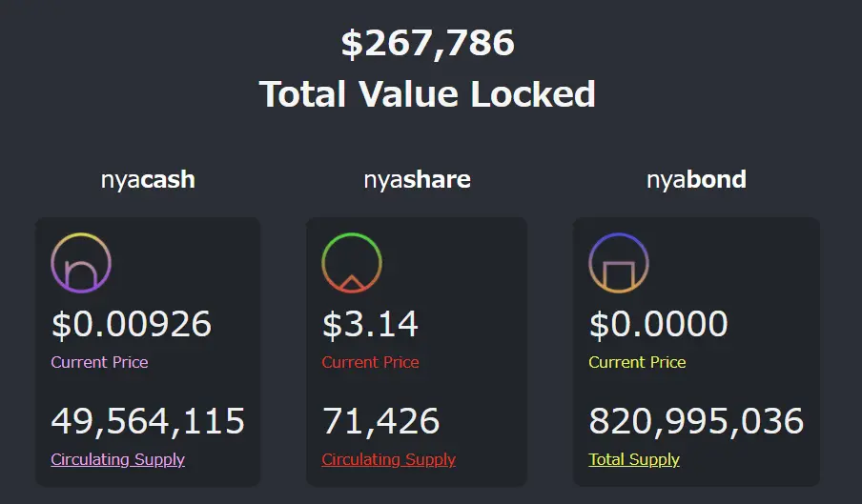Select the nyashare heading
The height and width of the screenshot is (504, 862).
click(417, 179)
